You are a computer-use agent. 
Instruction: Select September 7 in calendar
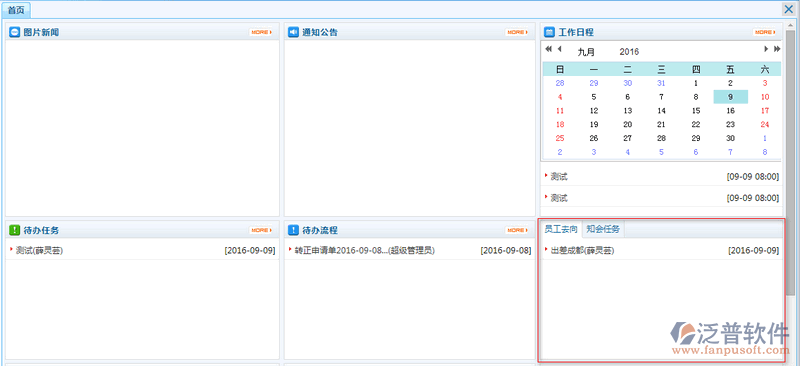click(x=661, y=96)
